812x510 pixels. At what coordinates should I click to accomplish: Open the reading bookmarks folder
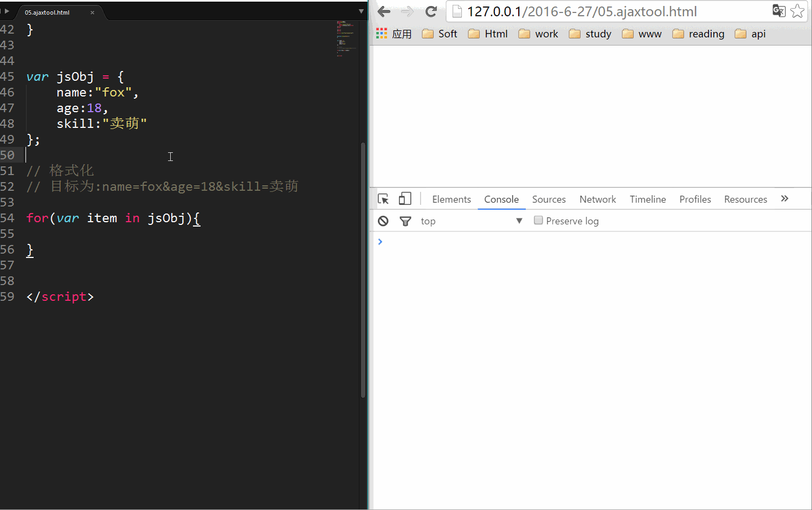pos(706,34)
